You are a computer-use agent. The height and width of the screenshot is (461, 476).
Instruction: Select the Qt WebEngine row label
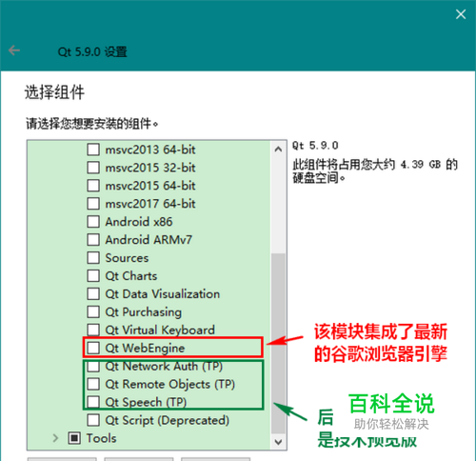tap(145, 349)
